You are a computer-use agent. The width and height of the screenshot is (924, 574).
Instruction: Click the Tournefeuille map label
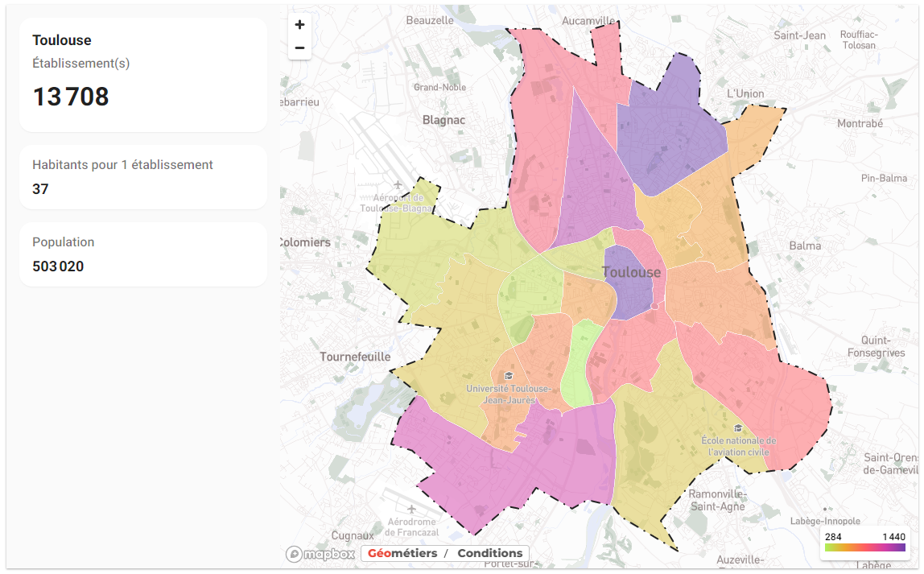355,357
